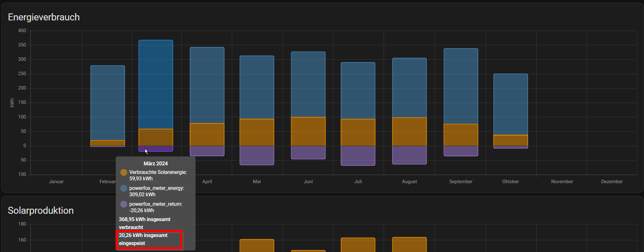644x252 pixels.
Task: Click the Januar axis label
Action: coord(56,182)
